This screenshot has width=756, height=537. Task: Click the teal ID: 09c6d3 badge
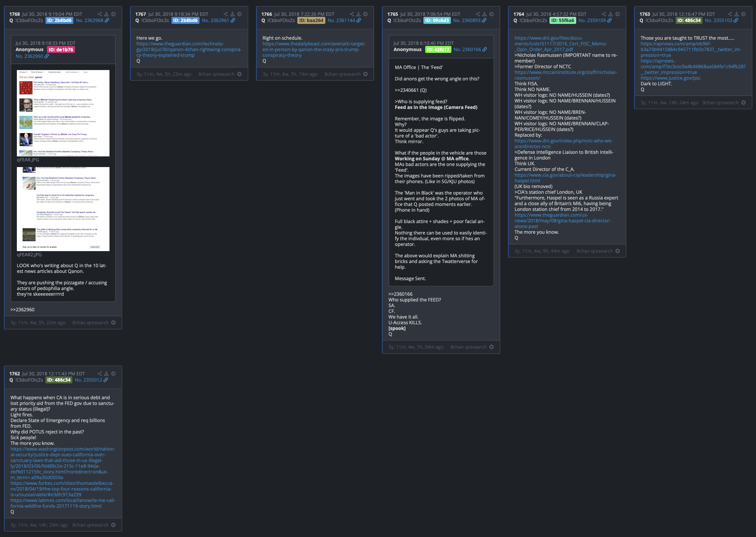(x=437, y=20)
